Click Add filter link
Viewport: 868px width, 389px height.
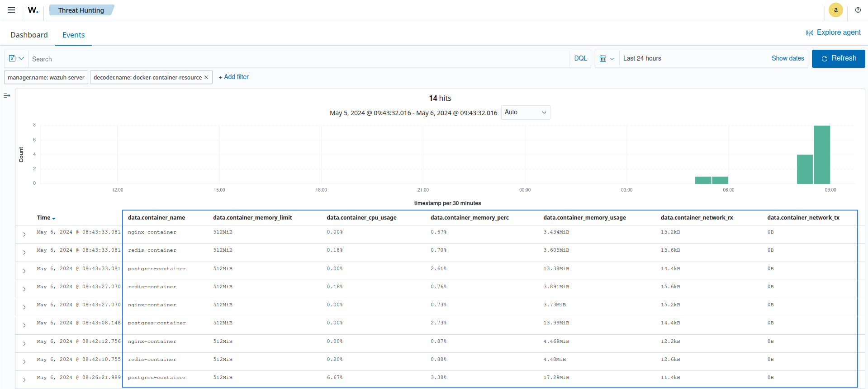[233, 77]
